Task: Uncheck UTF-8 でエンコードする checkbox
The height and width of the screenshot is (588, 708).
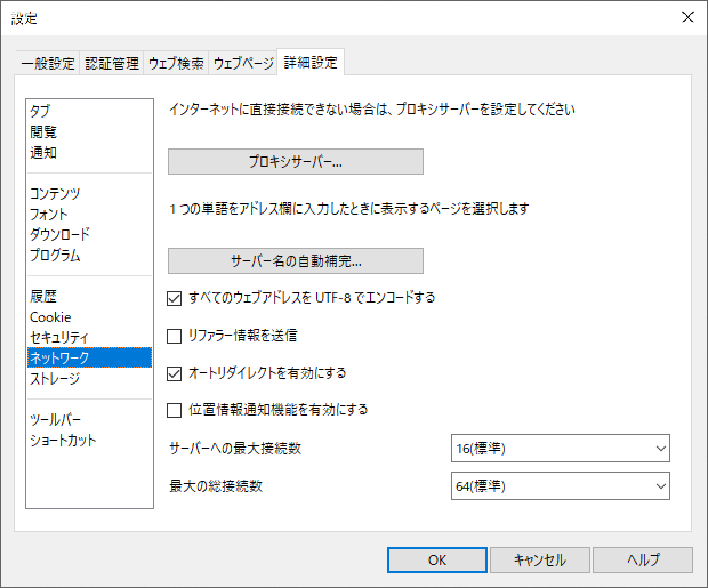Action: click(174, 298)
